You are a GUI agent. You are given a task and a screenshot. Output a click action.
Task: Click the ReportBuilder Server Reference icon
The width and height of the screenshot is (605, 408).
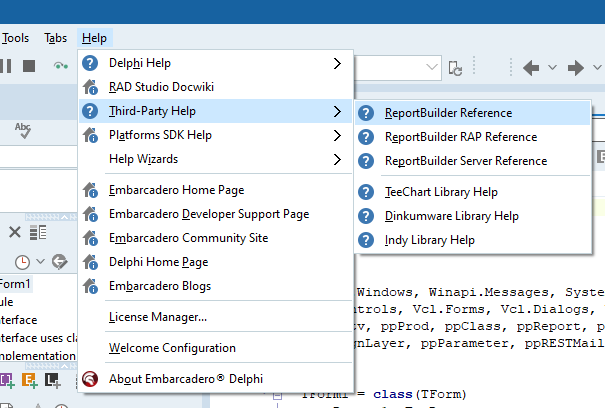[x=366, y=161]
